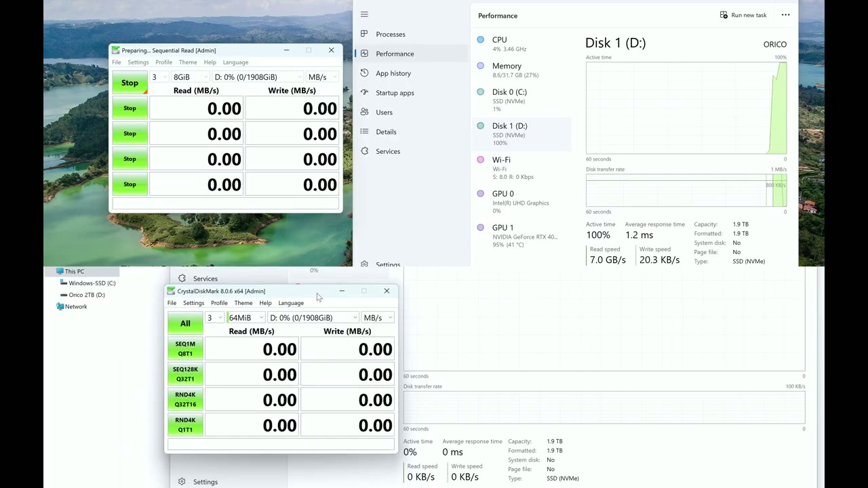Open the ellipsis (see more) menu in Performance

coord(785,15)
